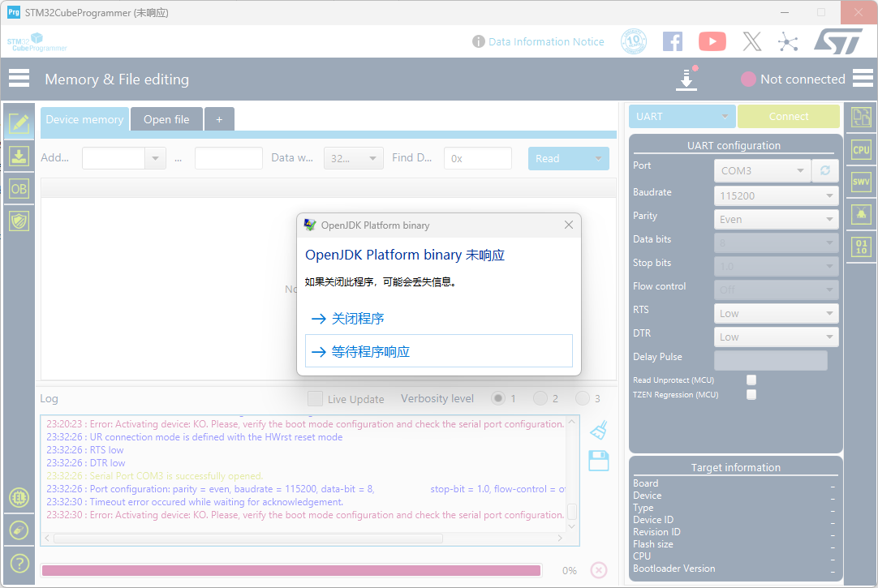Click the Delay Pulse input field
The height and width of the screenshot is (588, 878).
771,360
